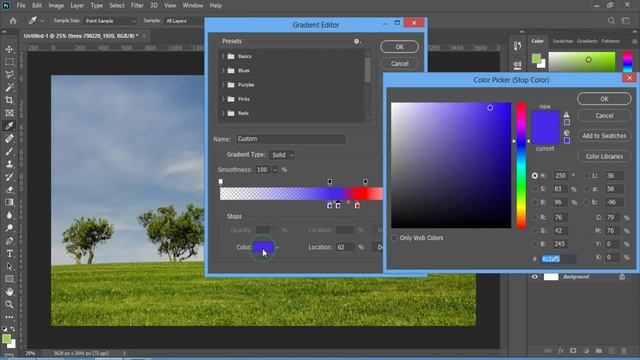Select the Pen tool
This screenshot has height=360, width=640.
9,241
